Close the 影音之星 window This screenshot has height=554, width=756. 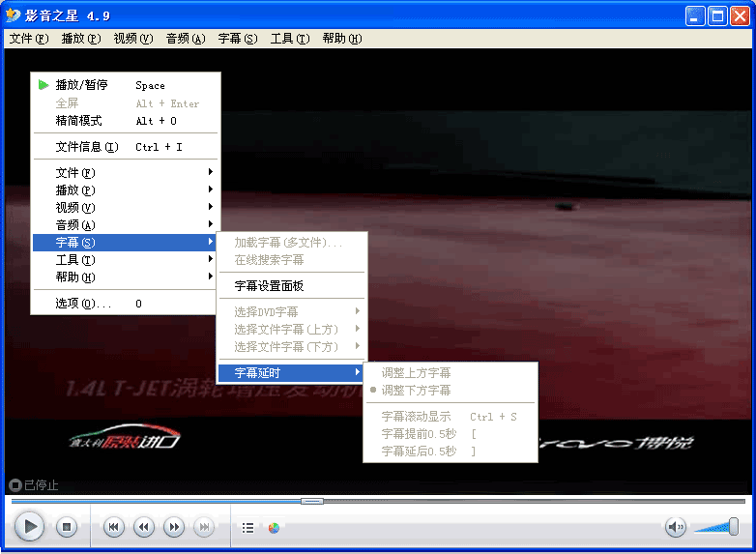coord(740,16)
